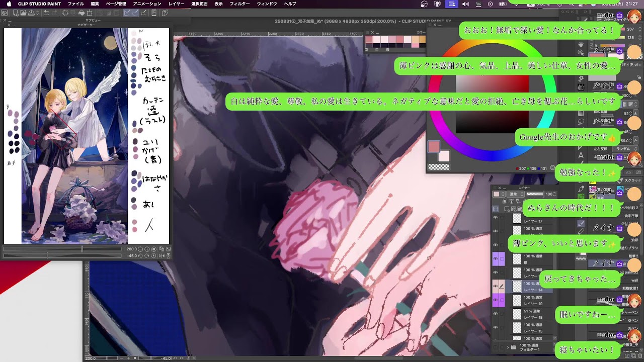Click the Navigator rotation slider
The width and height of the screenshot is (644, 362).
click(62, 256)
